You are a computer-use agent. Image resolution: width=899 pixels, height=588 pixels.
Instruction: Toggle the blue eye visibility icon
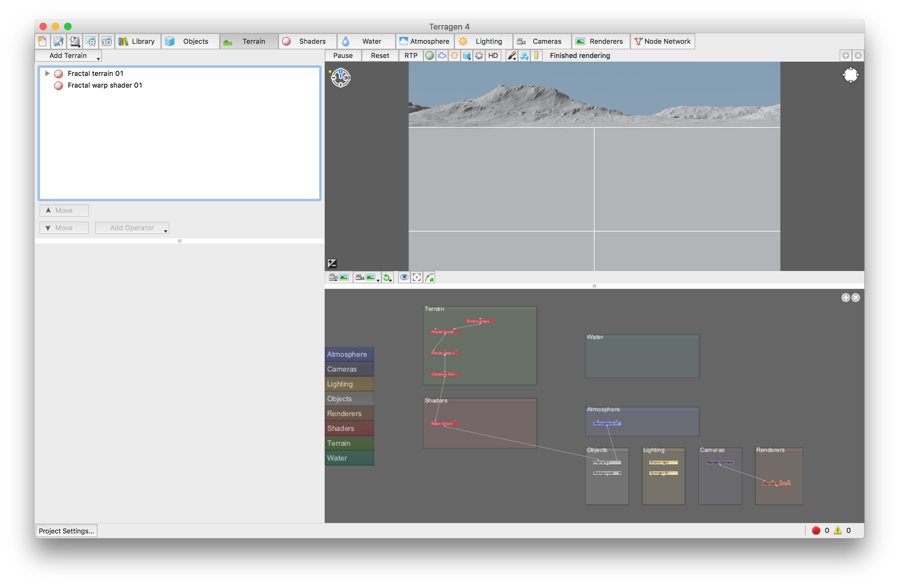tap(405, 277)
